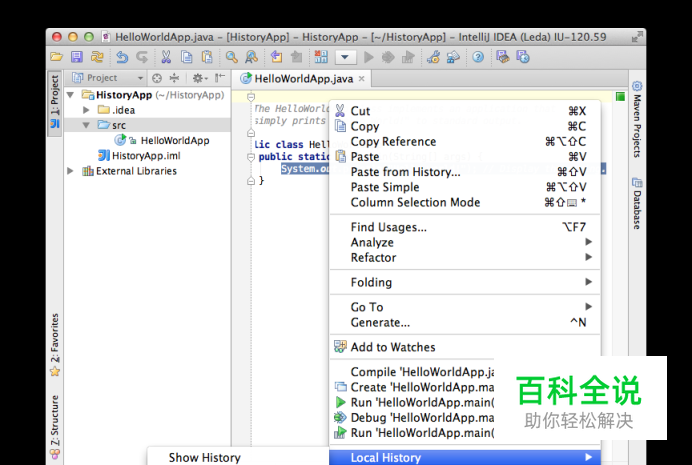Choose Add to Watches menu item
The image size is (692, 465).
pos(464,347)
